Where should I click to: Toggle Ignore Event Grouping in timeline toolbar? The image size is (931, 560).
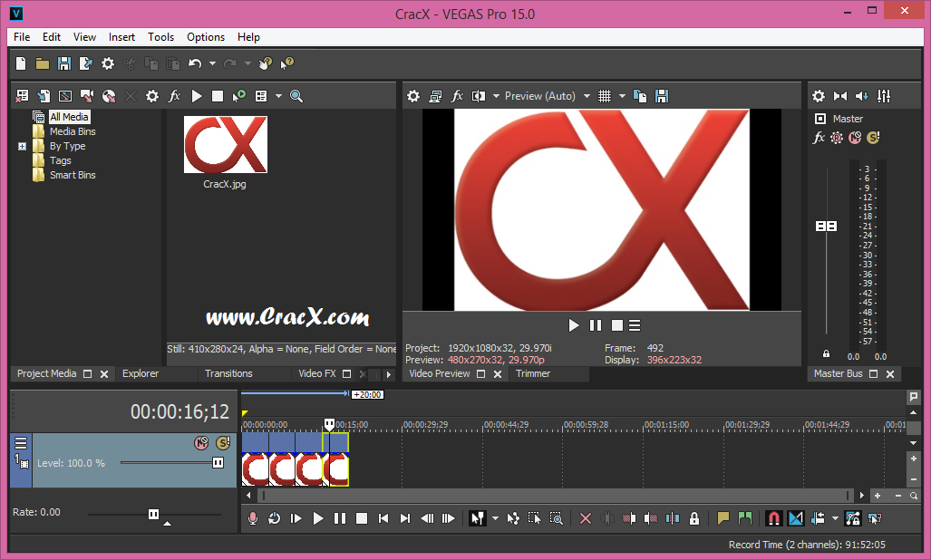pyautogui.click(x=875, y=518)
